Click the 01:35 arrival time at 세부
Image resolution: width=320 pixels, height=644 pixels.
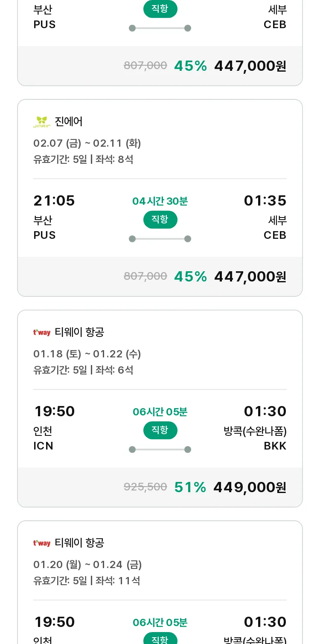[x=265, y=200]
